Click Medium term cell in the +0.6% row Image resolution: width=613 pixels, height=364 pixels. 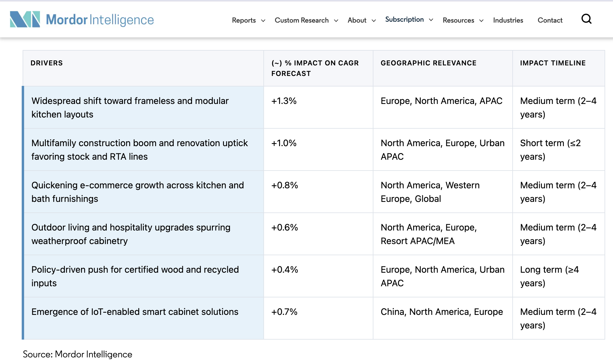pos(558,234)
